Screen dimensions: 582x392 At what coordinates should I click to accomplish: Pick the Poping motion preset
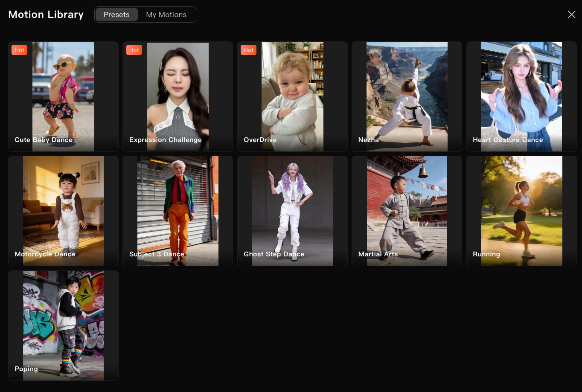pos(63,325)
